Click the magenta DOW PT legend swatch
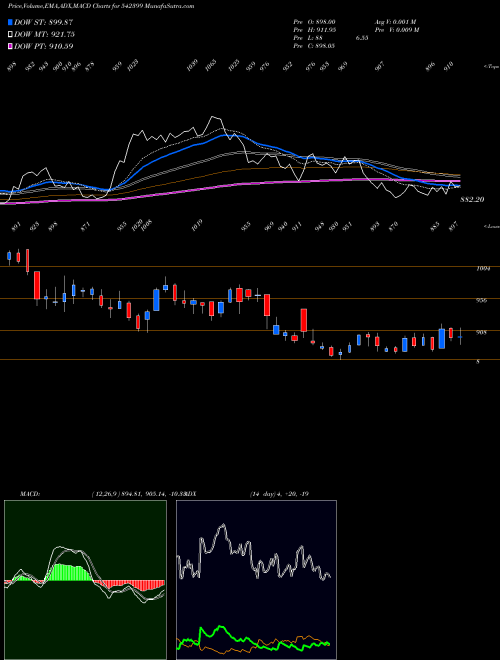Viewport: 500px width, 660px height. pyautogui.click(x=10, y=46)
